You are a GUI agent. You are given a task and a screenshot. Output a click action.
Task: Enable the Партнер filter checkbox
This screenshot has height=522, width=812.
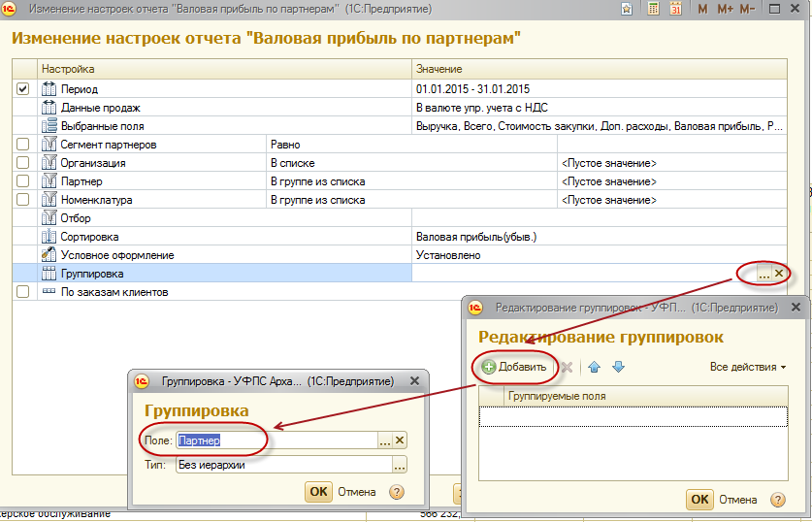[22, 181]
